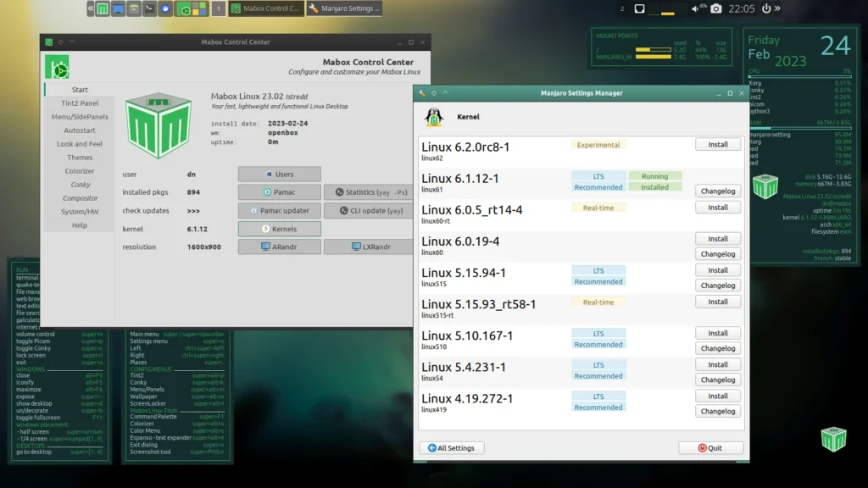This screenshot has width=868, height=488.
Task: Click the Control Center gear logo
Action: click(x=57, y=67)
